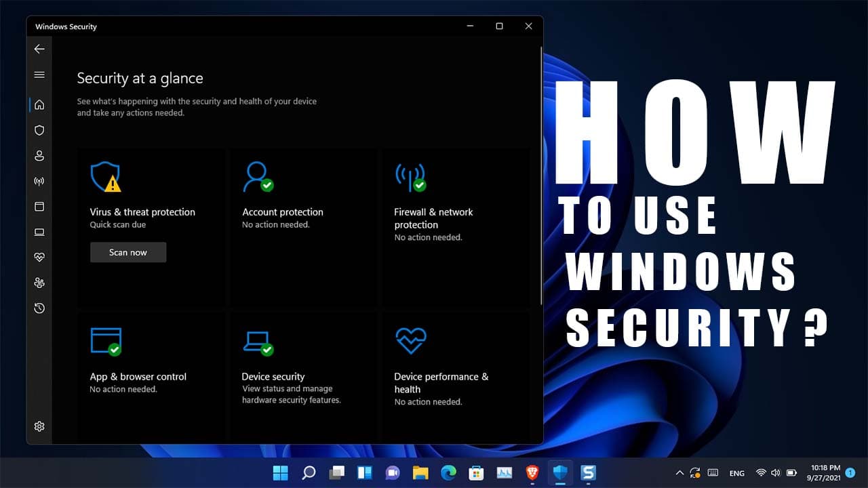Click the Windows Security shield taskbar icon

560,472
